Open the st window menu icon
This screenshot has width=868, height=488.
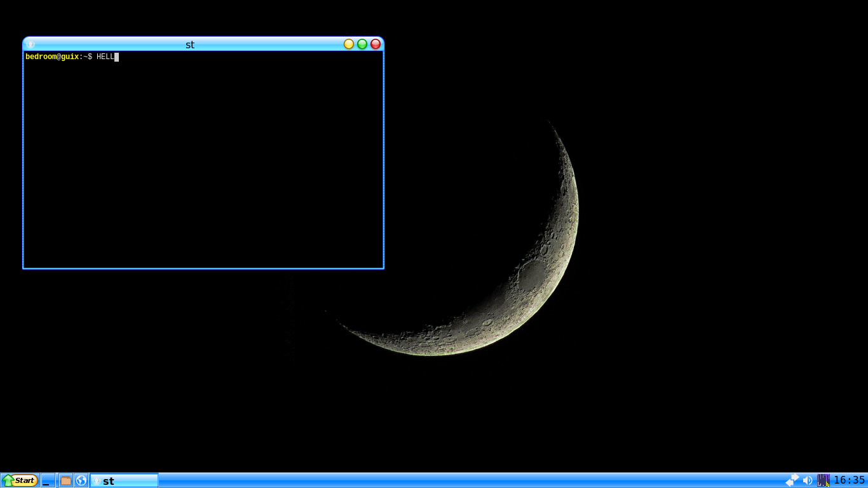pos(31,44)
